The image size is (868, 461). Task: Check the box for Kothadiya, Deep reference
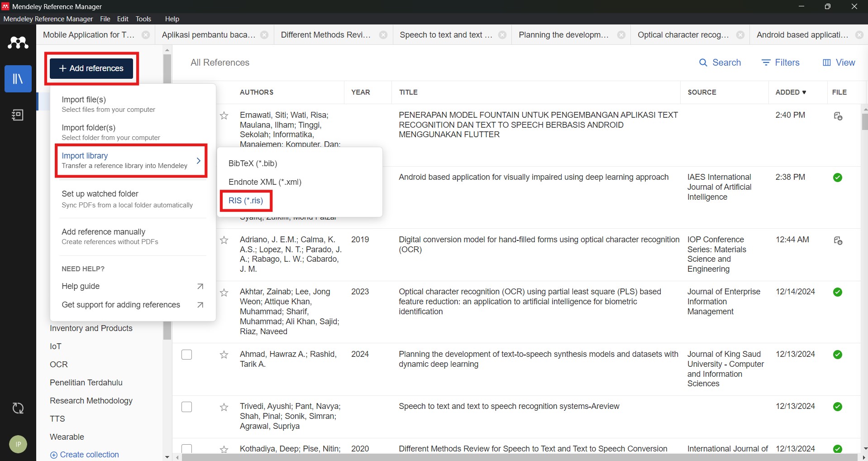click(187, 449)
